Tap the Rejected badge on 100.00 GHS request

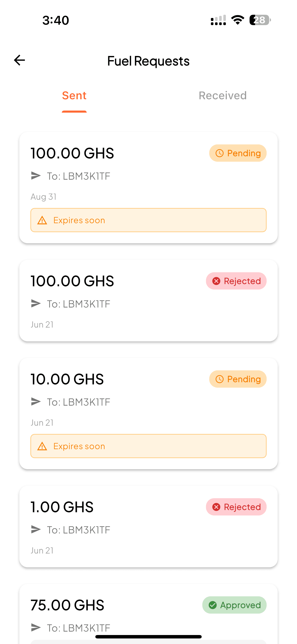click(x=236, y=281)
